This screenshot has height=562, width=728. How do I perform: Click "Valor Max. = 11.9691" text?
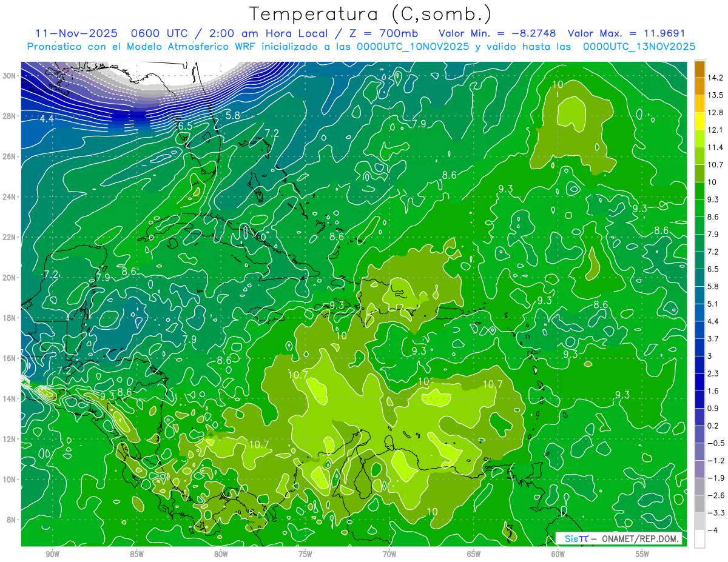point(626,33)
